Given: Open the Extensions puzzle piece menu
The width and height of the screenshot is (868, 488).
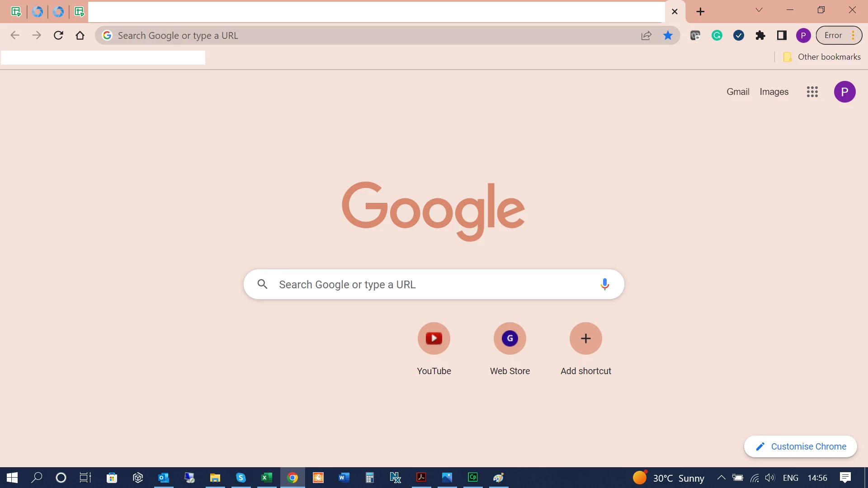Looking at the screenshot, I should [x=760, y=35].
